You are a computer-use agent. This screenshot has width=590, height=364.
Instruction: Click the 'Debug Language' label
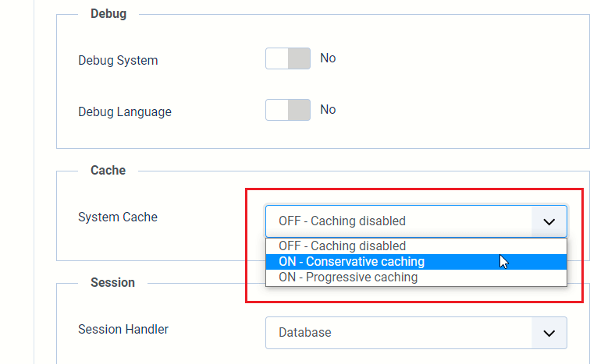pos(125,111)
